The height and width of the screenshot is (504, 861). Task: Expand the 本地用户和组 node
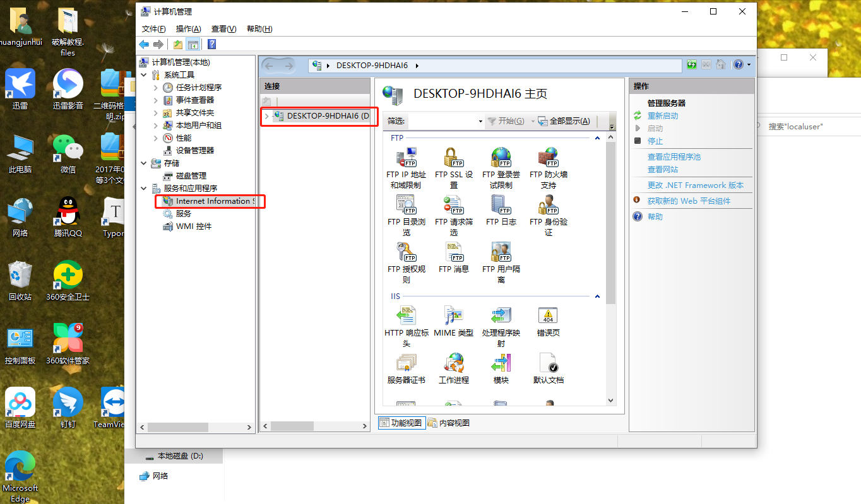(x=156, y=125)
